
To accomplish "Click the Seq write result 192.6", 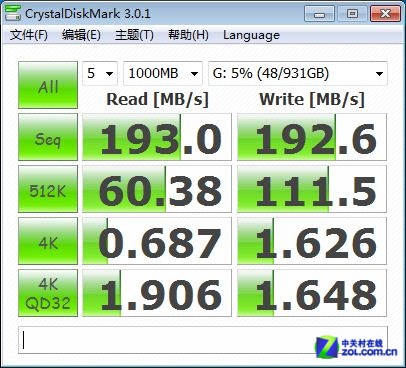I will [x=312, y=137].
